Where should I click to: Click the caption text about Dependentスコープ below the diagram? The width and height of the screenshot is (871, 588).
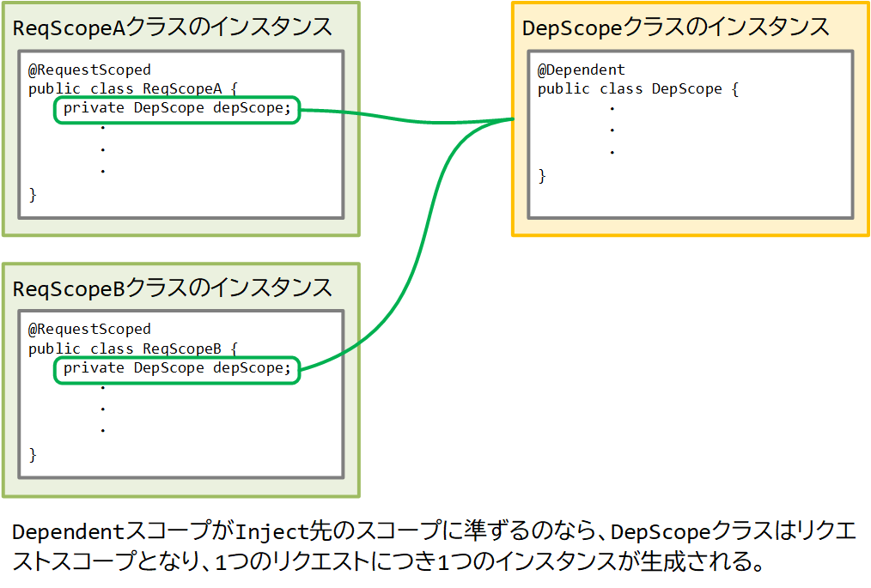(429, 549)
